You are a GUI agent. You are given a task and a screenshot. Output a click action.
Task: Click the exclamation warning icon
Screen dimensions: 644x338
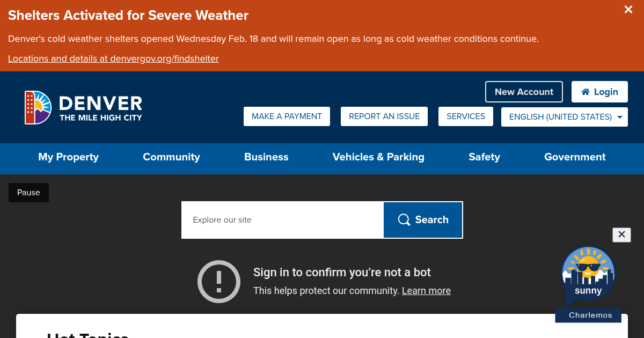219,282
